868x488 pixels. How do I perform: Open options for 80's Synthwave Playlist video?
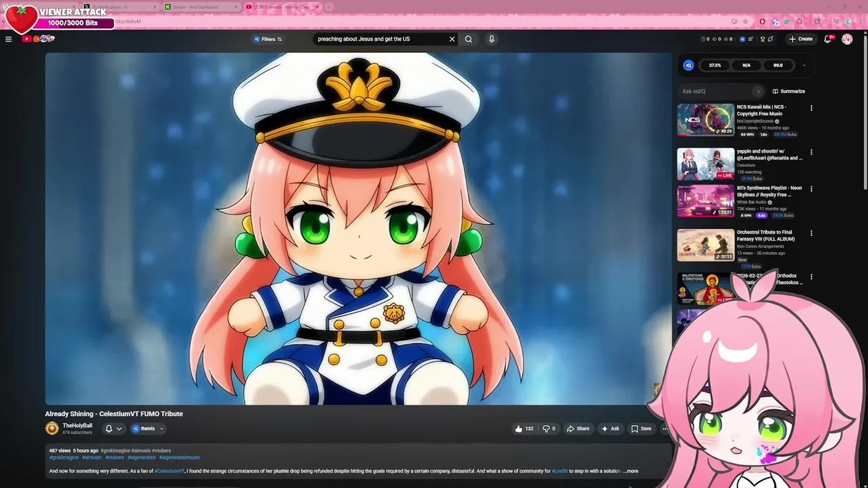pos(811,188)
